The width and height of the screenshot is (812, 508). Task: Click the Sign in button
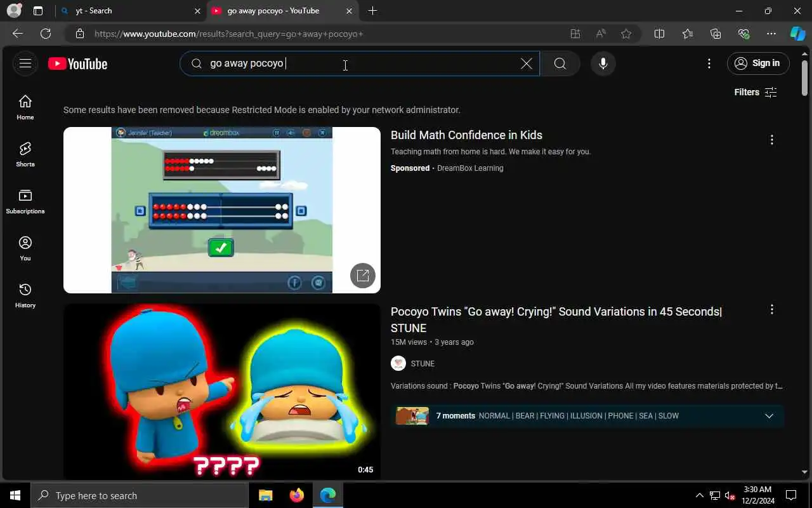point(758,63)
